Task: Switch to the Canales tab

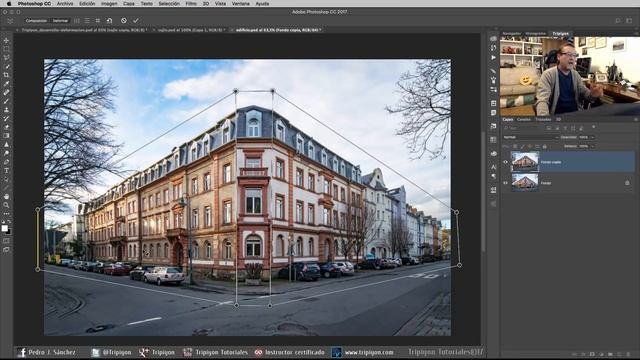Action: coord(524,120)
